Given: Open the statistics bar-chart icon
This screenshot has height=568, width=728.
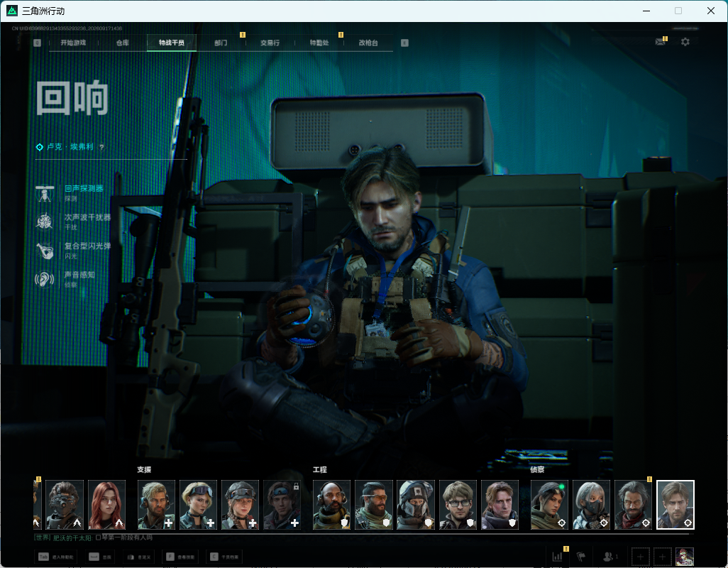Looking at the screenshot, I should point(557,556).
